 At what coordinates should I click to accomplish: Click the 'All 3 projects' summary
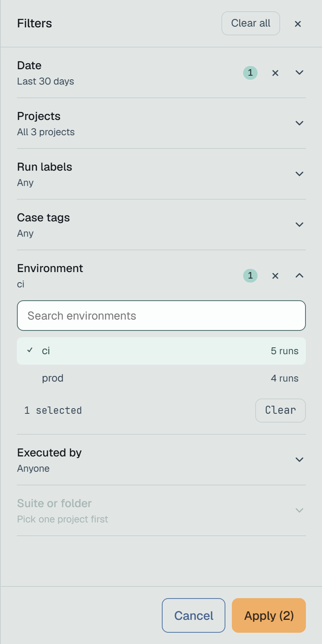(46, 132)
